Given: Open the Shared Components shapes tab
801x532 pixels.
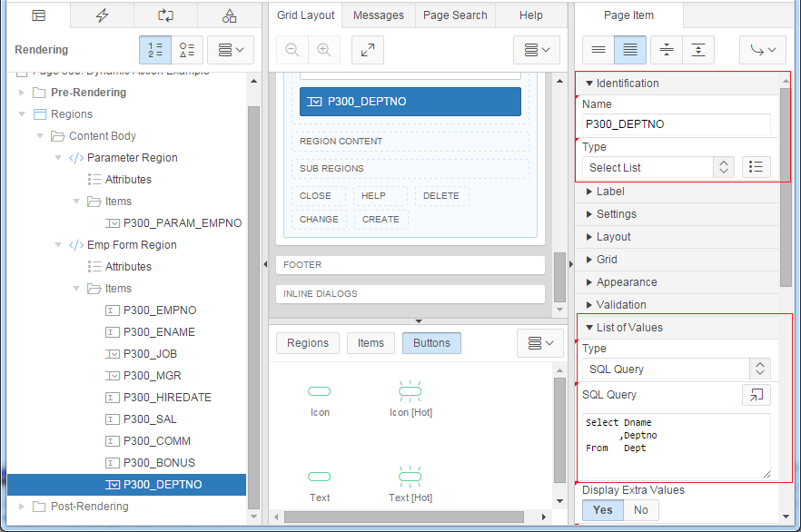Looking at the screenshot, I should [229, 15].
